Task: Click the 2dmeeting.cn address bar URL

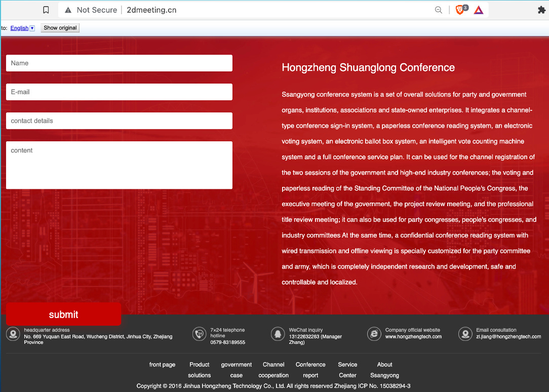Action: click(x=151, y=10)
